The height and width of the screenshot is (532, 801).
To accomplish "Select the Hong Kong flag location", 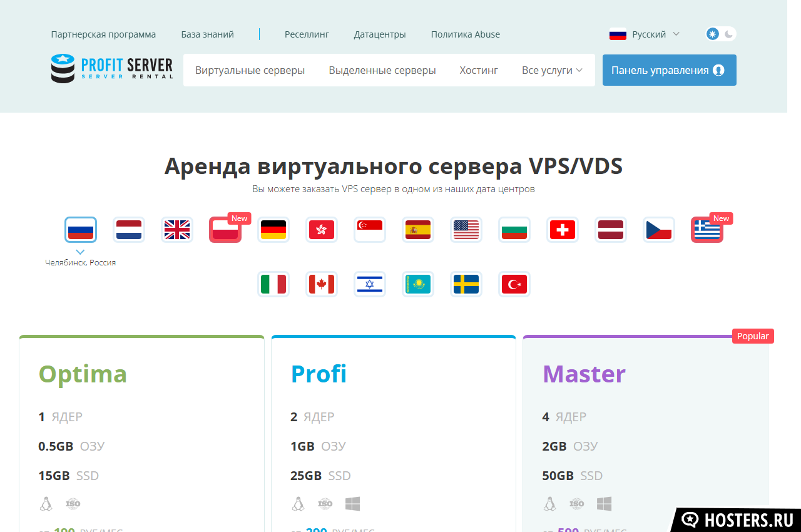I will (x=322, y=230).
